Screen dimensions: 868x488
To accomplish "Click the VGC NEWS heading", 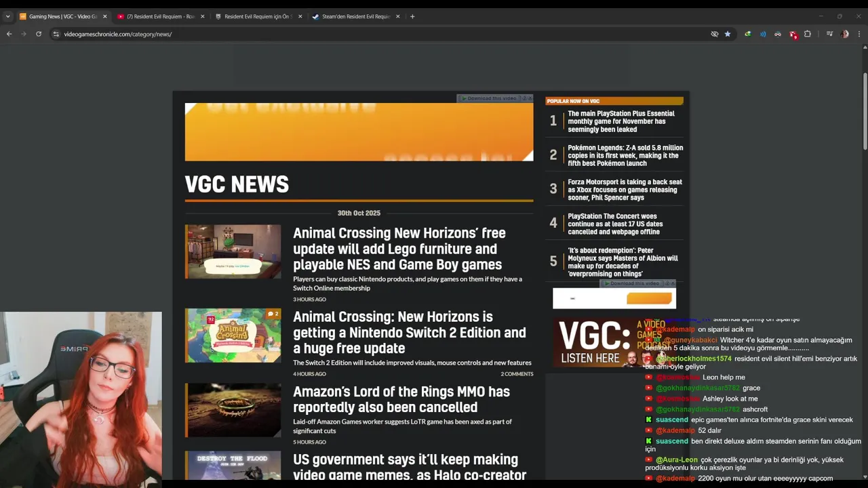I will pyautogui.click(x=237, y=184).
